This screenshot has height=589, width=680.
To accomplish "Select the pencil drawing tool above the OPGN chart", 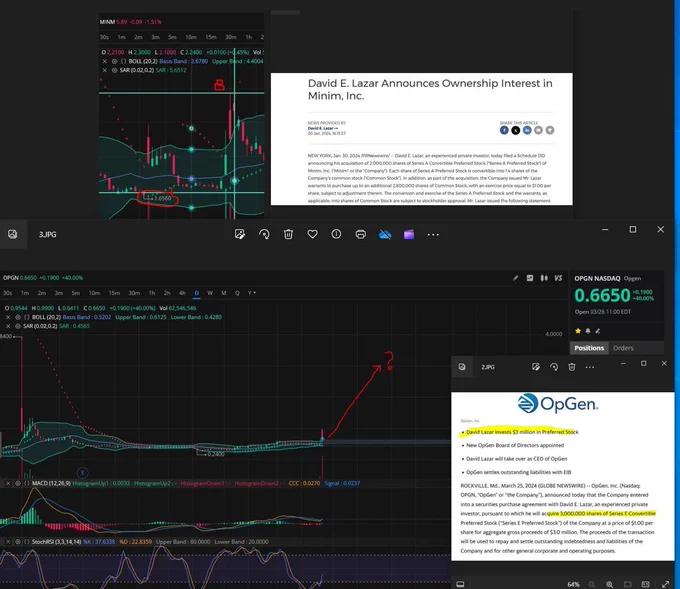I will [515, 278].
